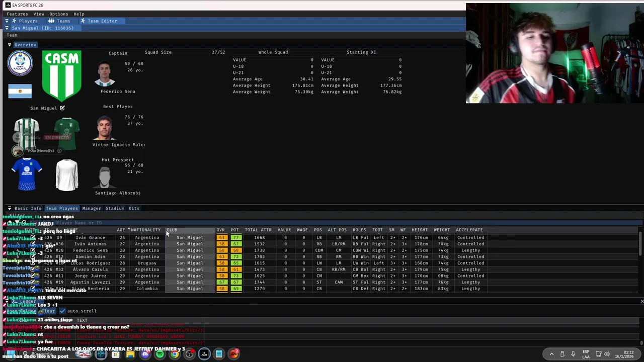Sort by the POT column header
The image size is (644, 362).
pyautogui.click(x=234, y=230)
